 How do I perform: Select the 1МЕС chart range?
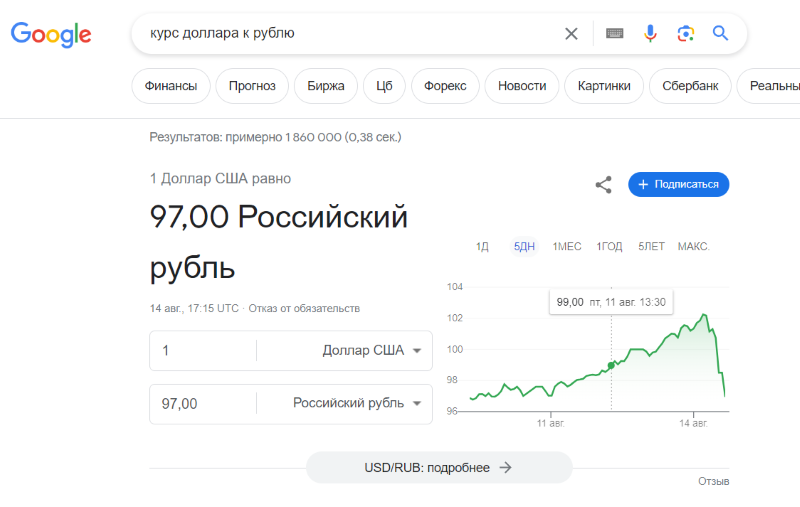(x=567, y=247)
